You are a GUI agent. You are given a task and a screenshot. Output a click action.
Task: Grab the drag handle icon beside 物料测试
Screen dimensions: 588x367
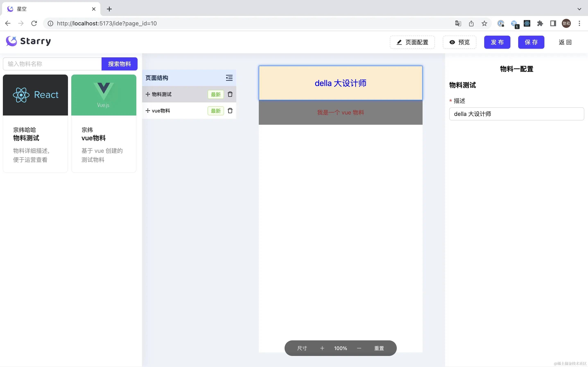148,94
